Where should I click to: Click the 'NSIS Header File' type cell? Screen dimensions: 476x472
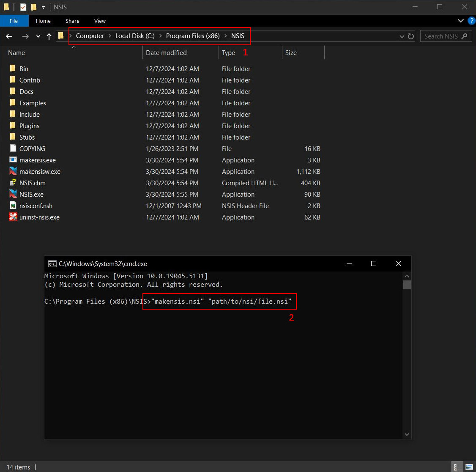click(x=245, y=206)
